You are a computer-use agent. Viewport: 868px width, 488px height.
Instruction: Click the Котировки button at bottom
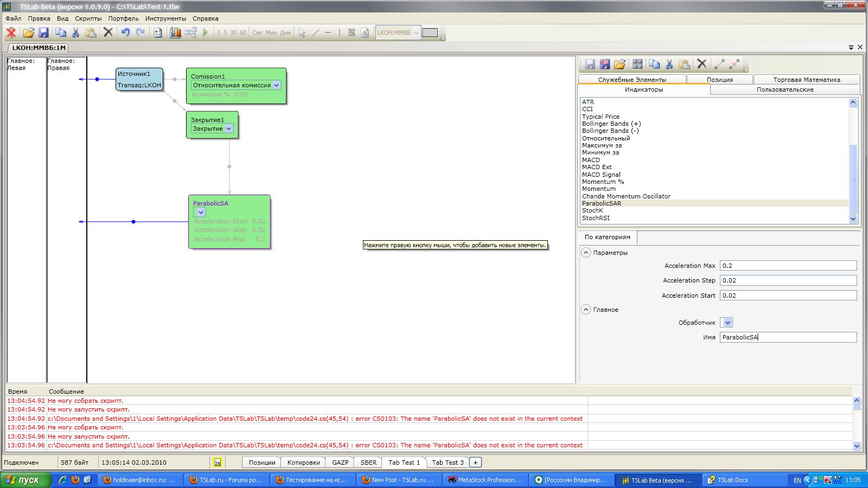[303, 463]
